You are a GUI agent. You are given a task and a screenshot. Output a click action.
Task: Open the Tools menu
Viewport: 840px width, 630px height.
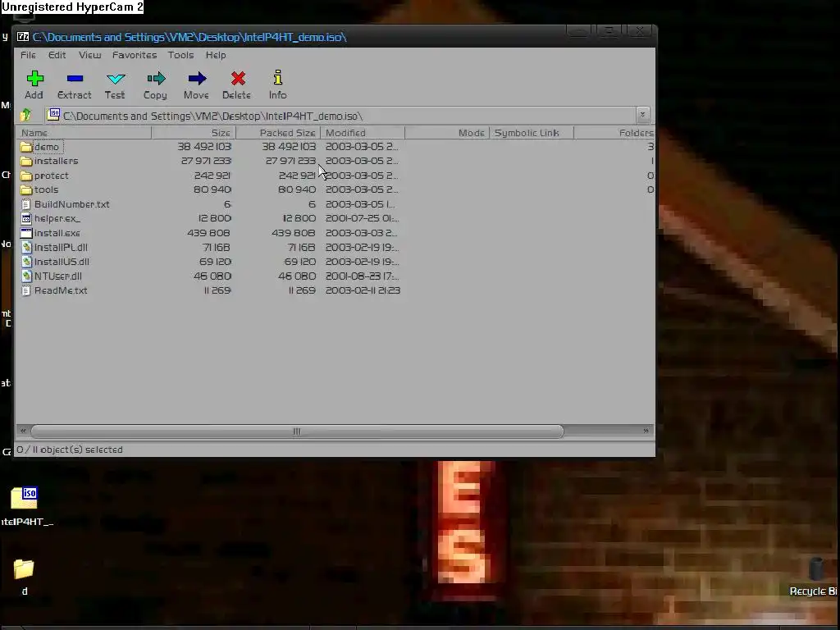[x=180, y=55]
